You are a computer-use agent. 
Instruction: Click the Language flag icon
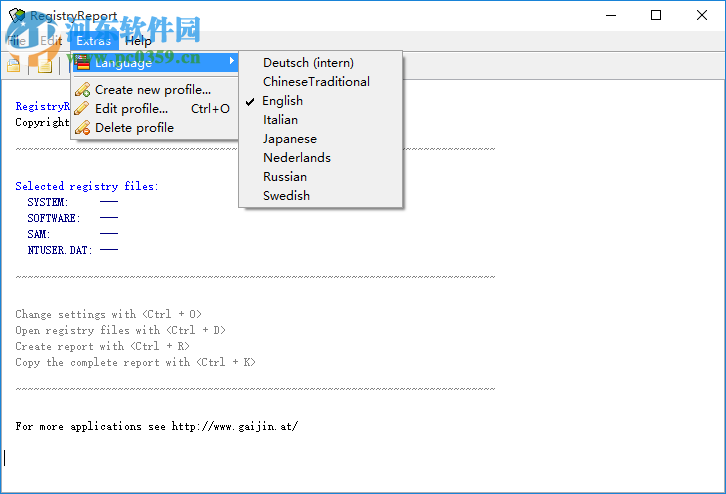(x=82, y=62)
